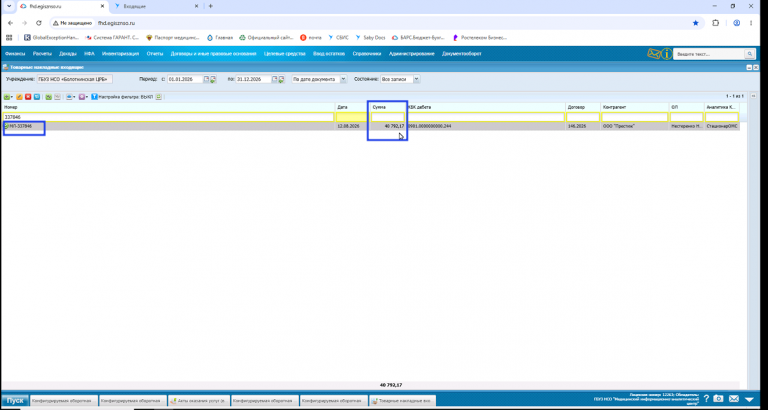Open the Администрирование menu
This screenshot has height=410, width=768.
(x=411, y=54)
